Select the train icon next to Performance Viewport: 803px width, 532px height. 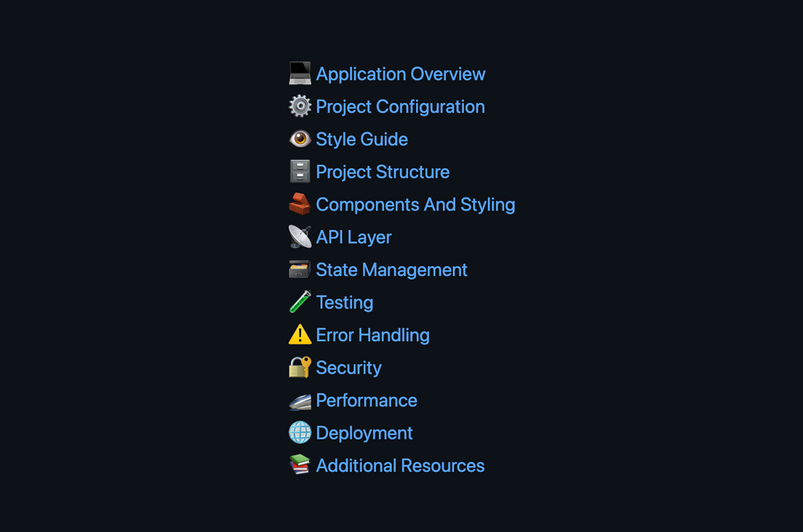point(300,400)
